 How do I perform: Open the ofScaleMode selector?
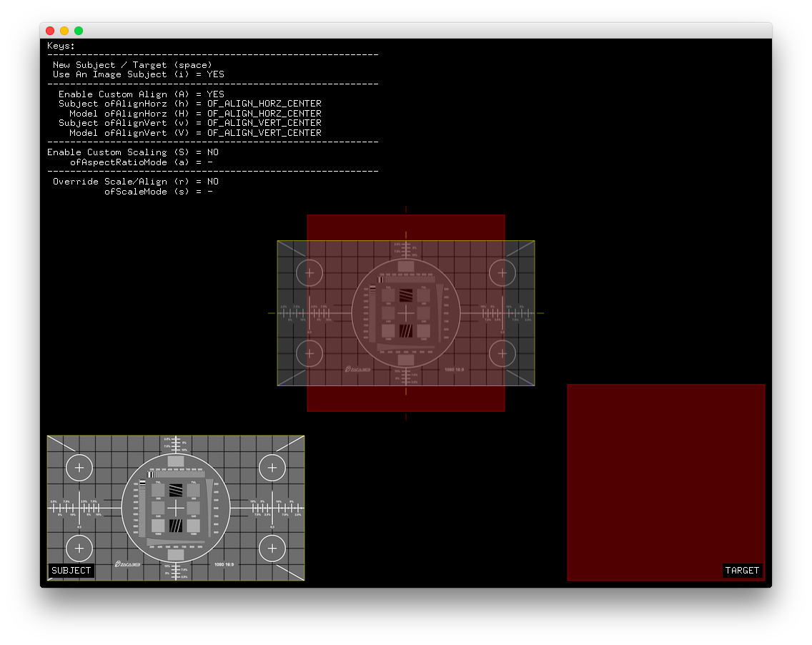pyautogui.click(x=158, y=191)
